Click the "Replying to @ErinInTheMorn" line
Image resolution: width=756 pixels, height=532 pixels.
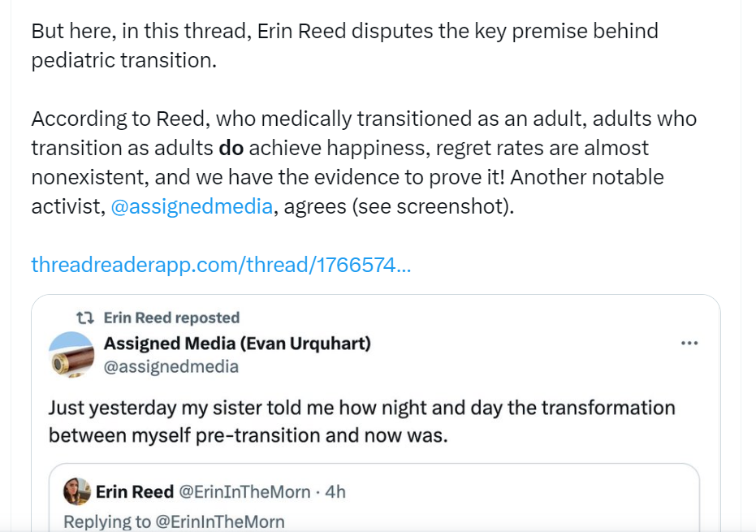174,521
